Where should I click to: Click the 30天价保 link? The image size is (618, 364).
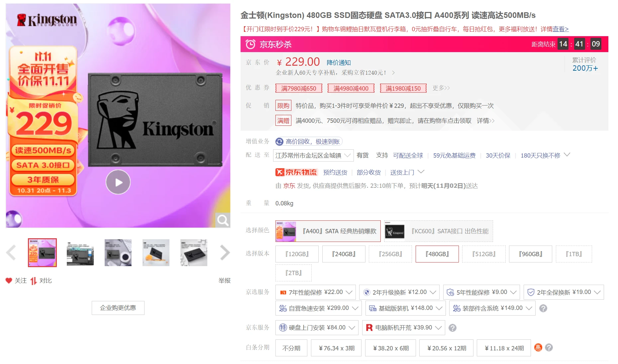coord(498,156)
